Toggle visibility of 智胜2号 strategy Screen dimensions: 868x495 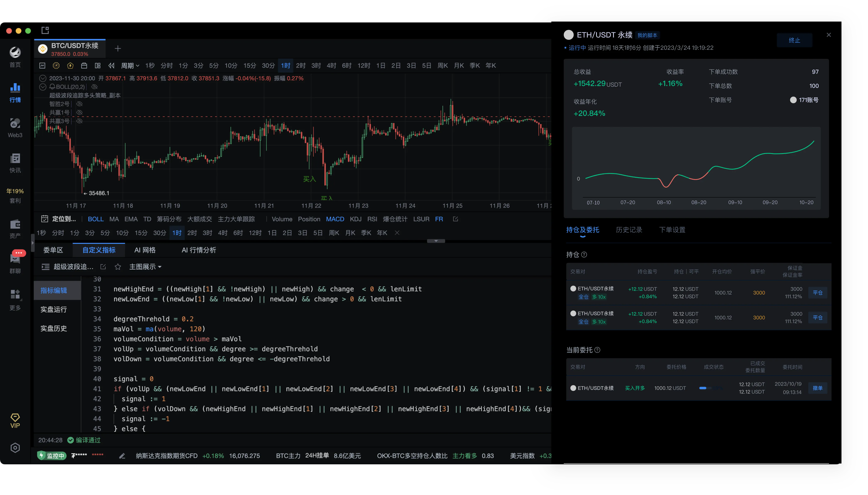pos(79,104)
